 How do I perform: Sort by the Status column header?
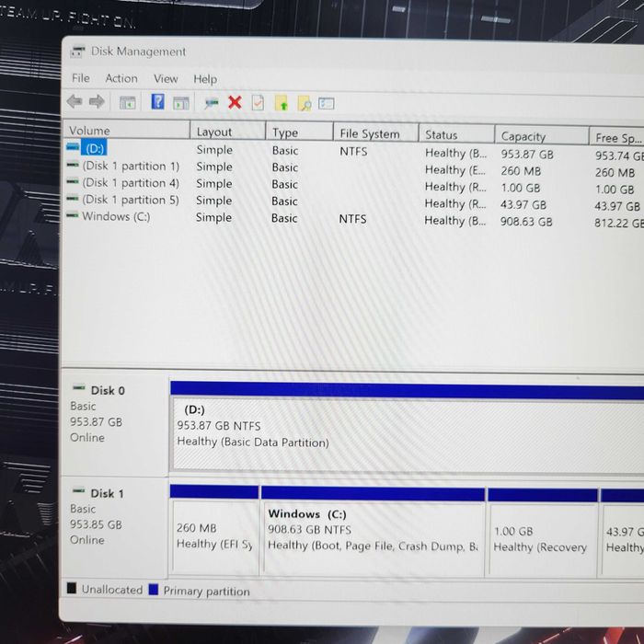[x=456, y=134]
